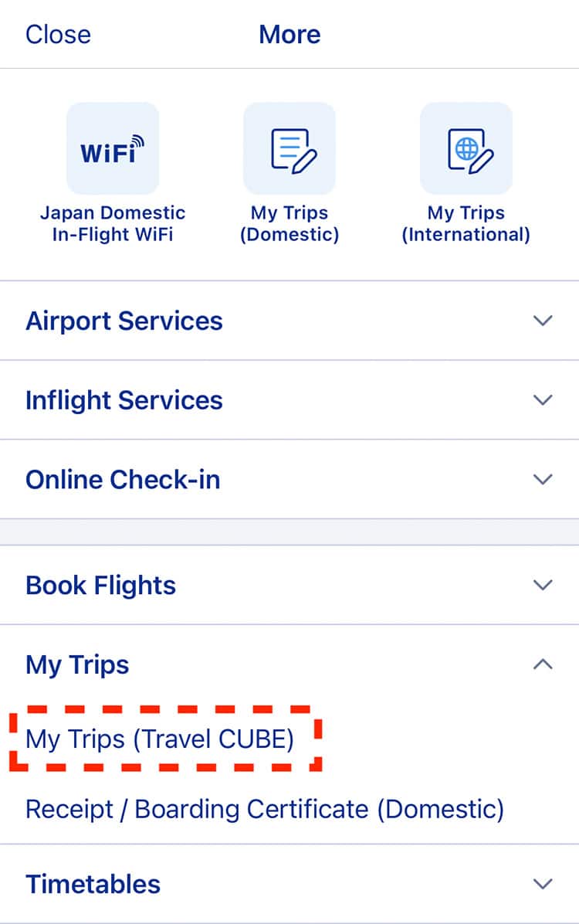
Task: Expand the Book Flights chevron
Action: (x=543, y=585)
